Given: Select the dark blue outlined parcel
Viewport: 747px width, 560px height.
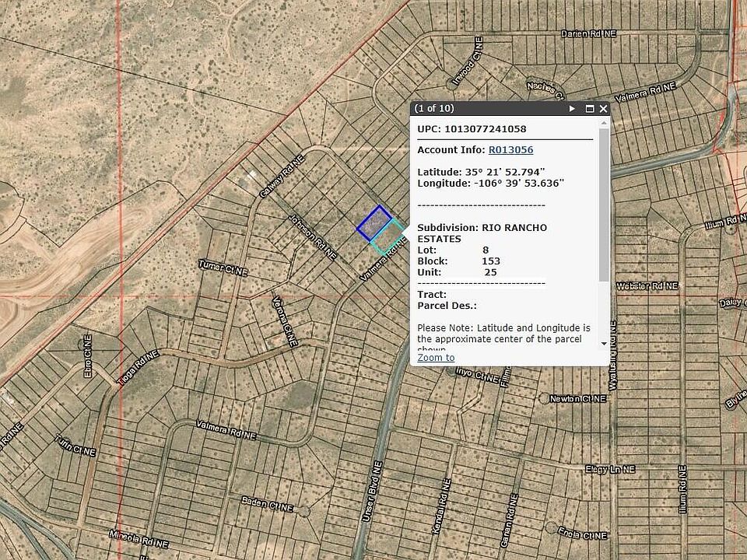Looking at the screenshot, I should click(x=374, y=222).
